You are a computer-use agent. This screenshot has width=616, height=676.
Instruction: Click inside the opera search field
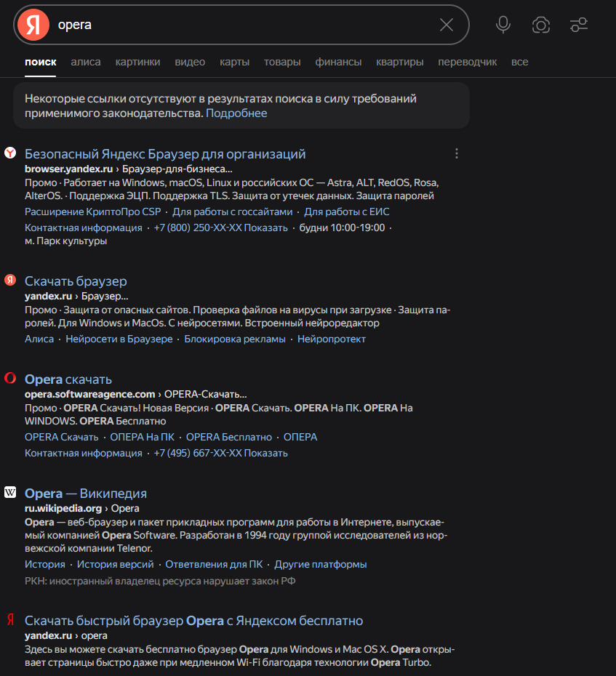(241, 25)
